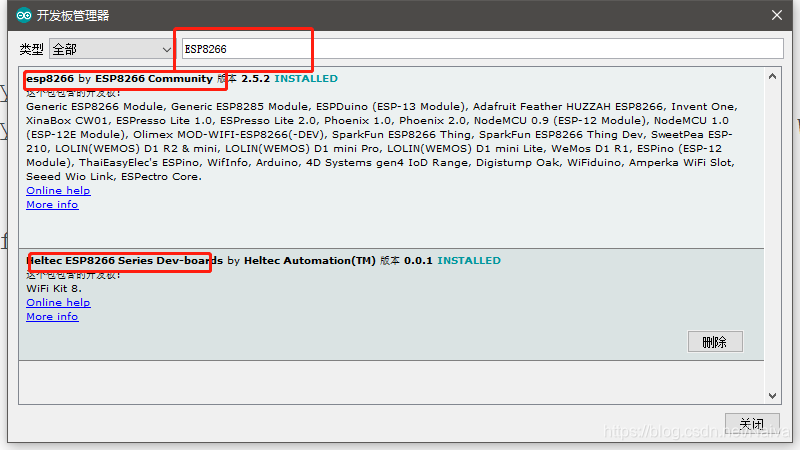Click the 开发板管理器 window title

73,16
